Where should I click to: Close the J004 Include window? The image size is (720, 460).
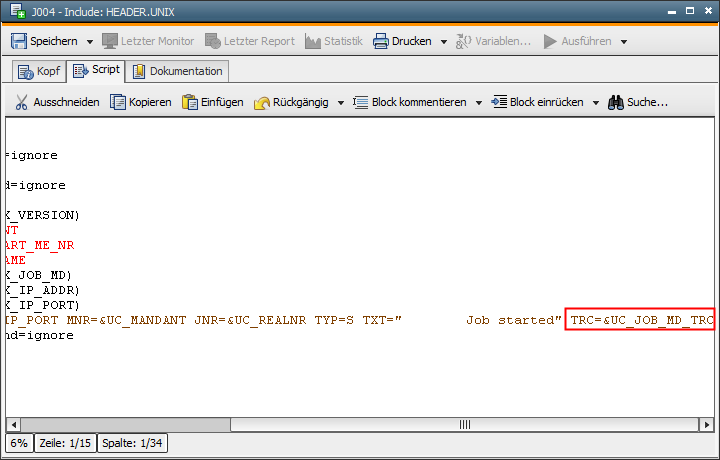tap(709, 11)
